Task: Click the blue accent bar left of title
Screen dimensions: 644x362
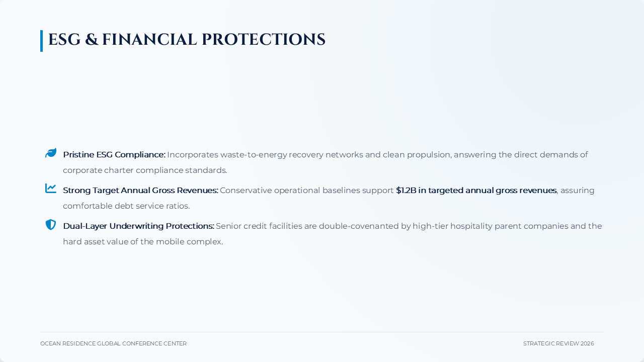Action: coord(41,41)
